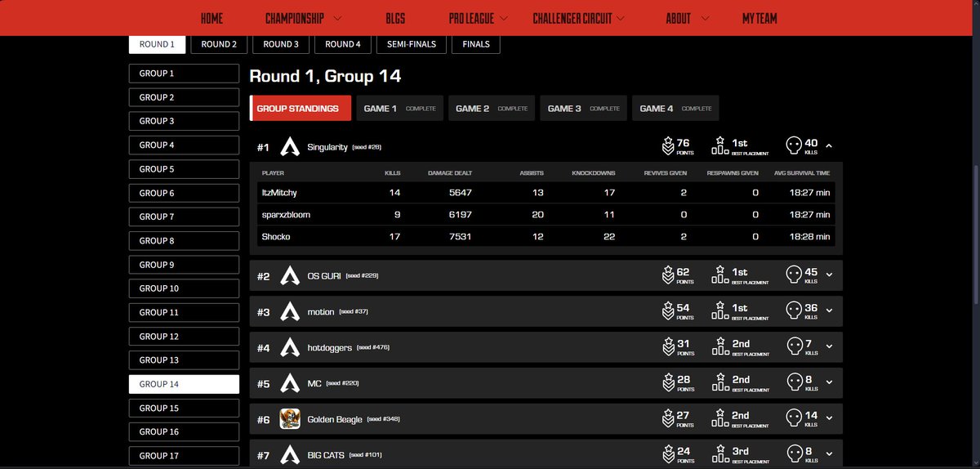Click the podium placement icon for motion
980x469 pixels.
719,310
